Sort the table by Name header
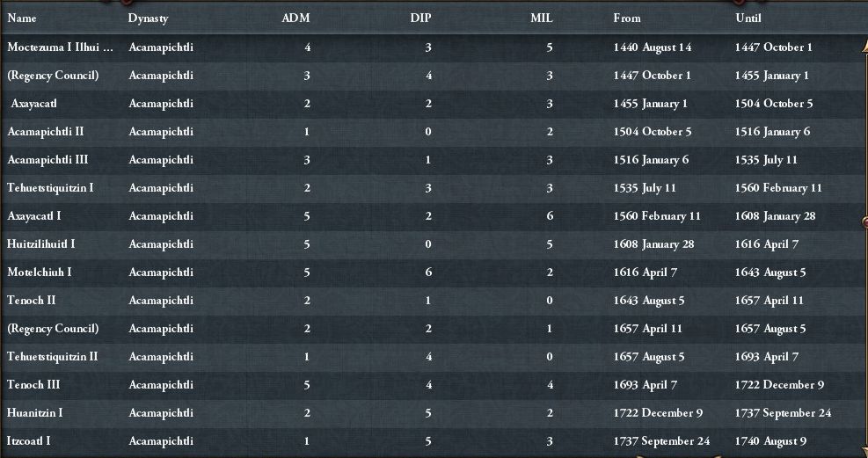Image resolution: width=868 pixels, height=458 pixels. coord(22,18)
